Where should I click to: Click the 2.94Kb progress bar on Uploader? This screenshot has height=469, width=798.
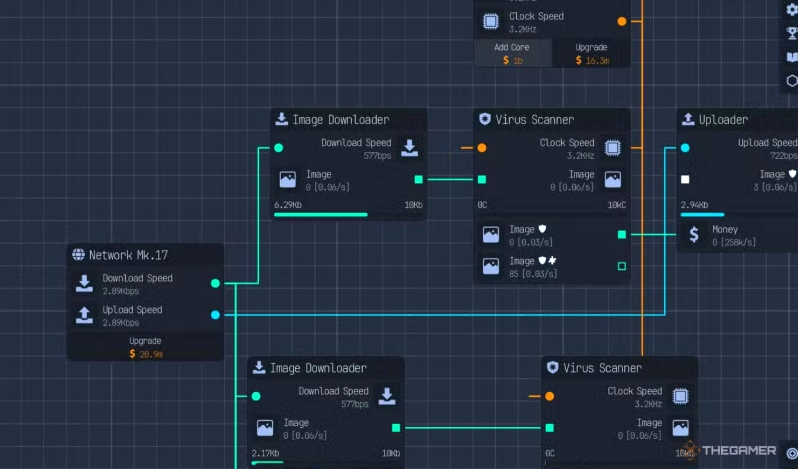point(739,215)
